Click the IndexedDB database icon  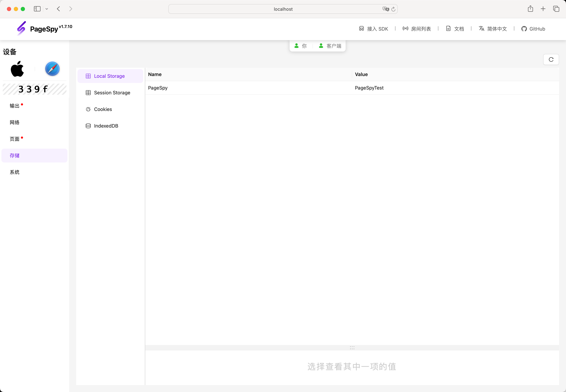[x=88, y=126]
